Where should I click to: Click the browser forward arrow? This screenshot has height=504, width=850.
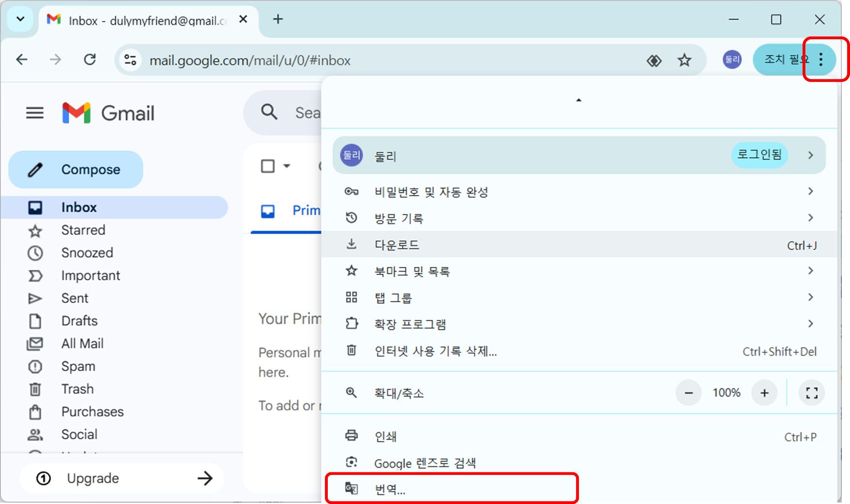(x=56, y=60)
